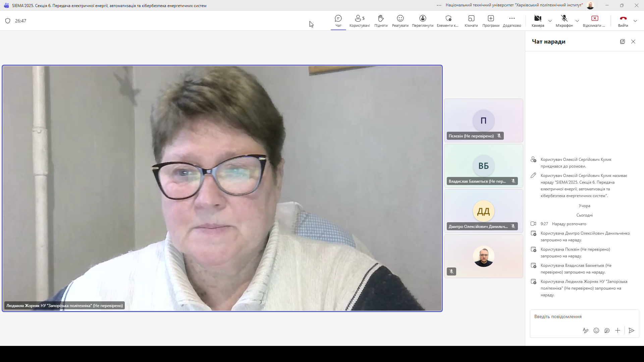Open the Додатково more options menu
Screen dimensions: 644x362
(512, 21)
